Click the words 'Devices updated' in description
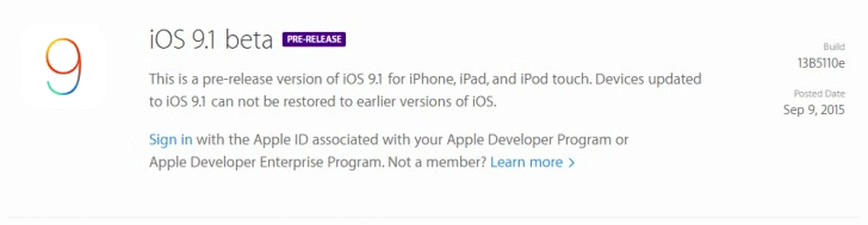The height and width of the screenshot is (225, 868). point(648,79)
